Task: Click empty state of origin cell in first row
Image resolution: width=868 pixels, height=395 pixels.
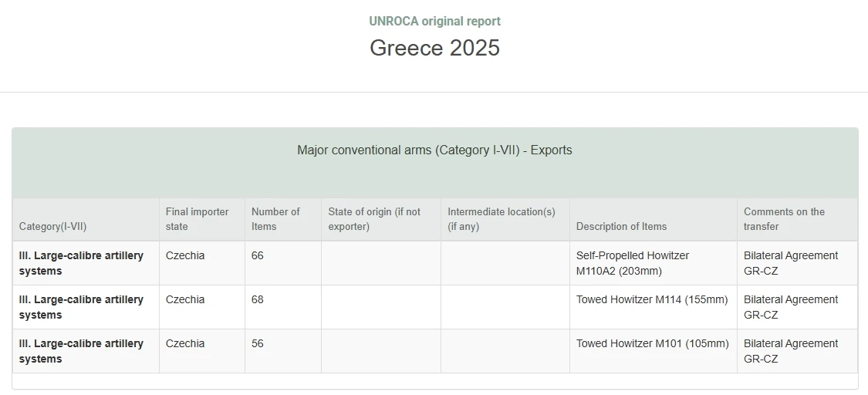Action: (381, 263)
